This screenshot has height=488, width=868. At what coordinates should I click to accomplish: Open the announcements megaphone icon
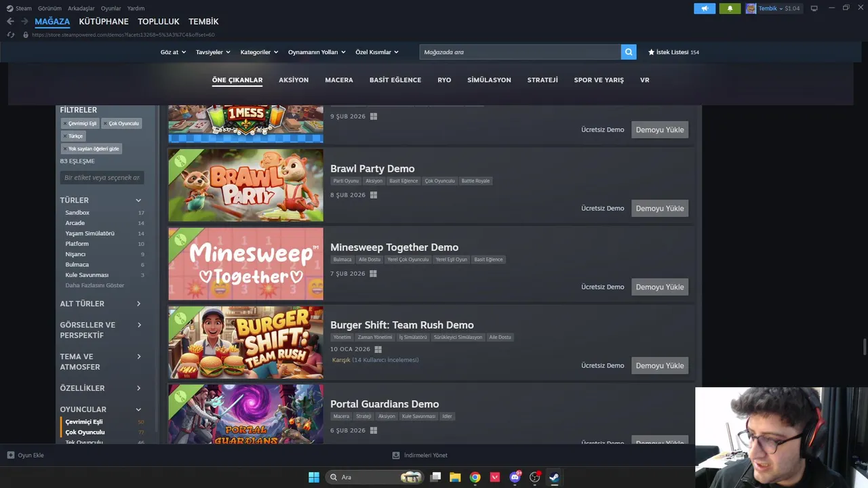(705, 8)
